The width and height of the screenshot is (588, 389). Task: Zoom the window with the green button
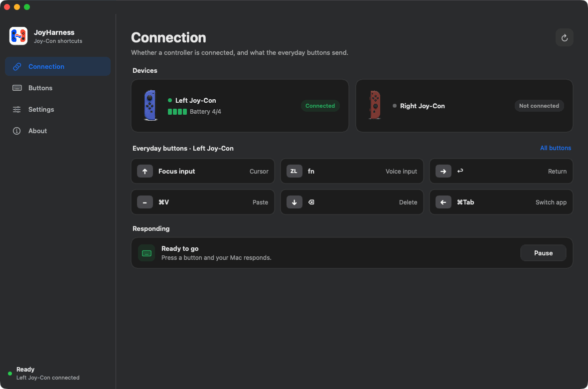27,7
